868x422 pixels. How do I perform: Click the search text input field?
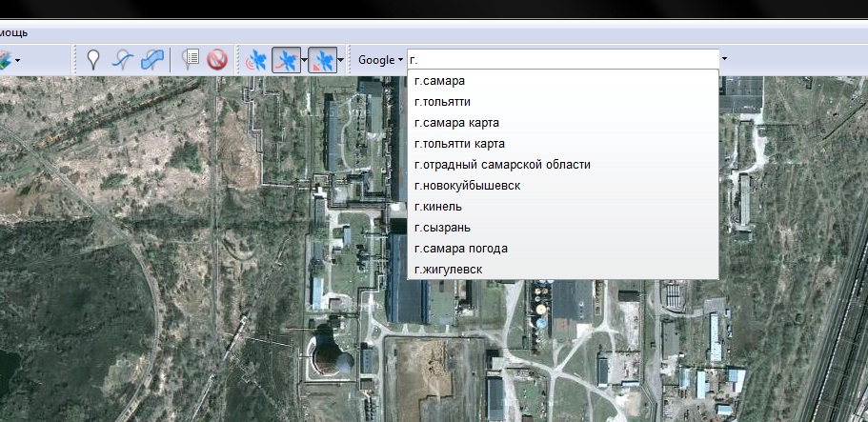[562, 60]
